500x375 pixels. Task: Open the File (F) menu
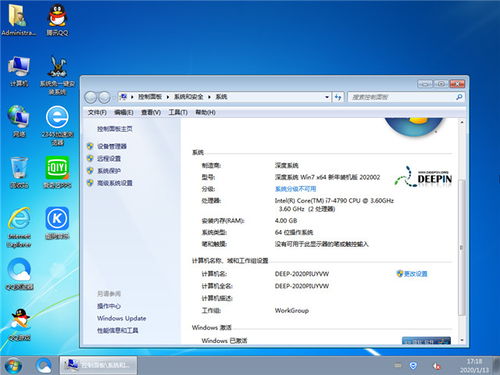click(x=97, y=113)
